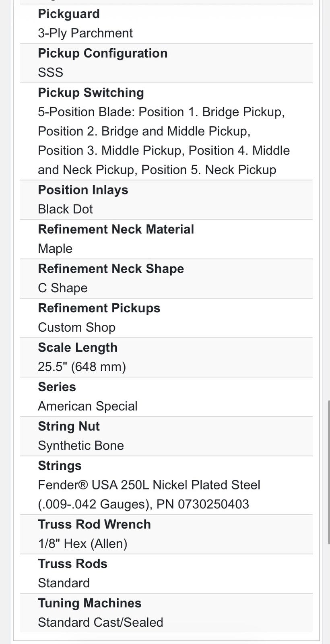Image resolution: width=330 pixels, height=644 pixels.
Task: Tap the Synthetic Bone value
Action: click(81, 446)
